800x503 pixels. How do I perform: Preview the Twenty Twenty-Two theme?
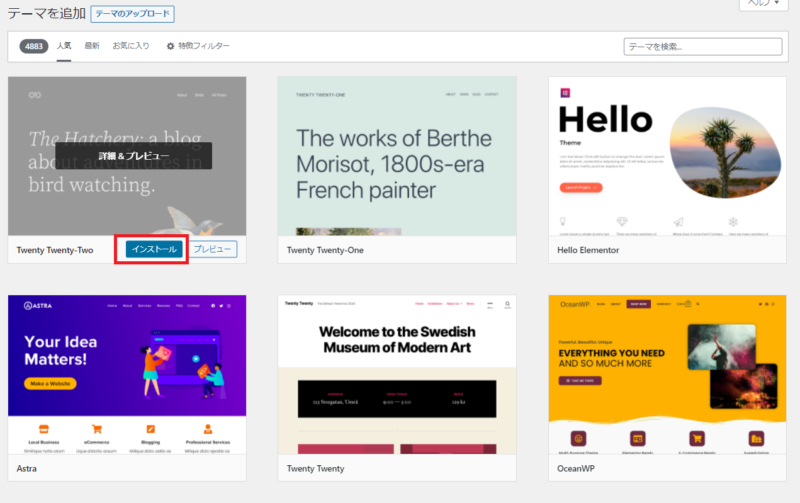point(212,249)
